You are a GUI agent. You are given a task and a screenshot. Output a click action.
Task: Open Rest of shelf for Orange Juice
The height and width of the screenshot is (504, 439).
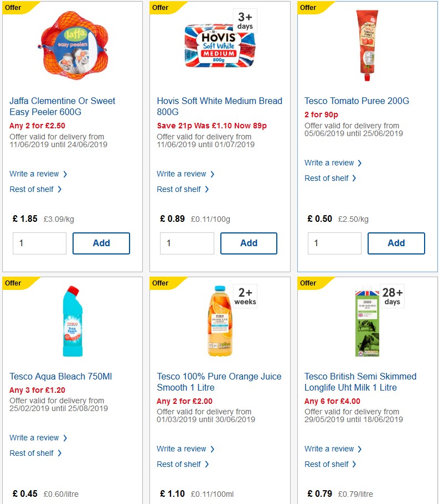click(x=179, y=464)
